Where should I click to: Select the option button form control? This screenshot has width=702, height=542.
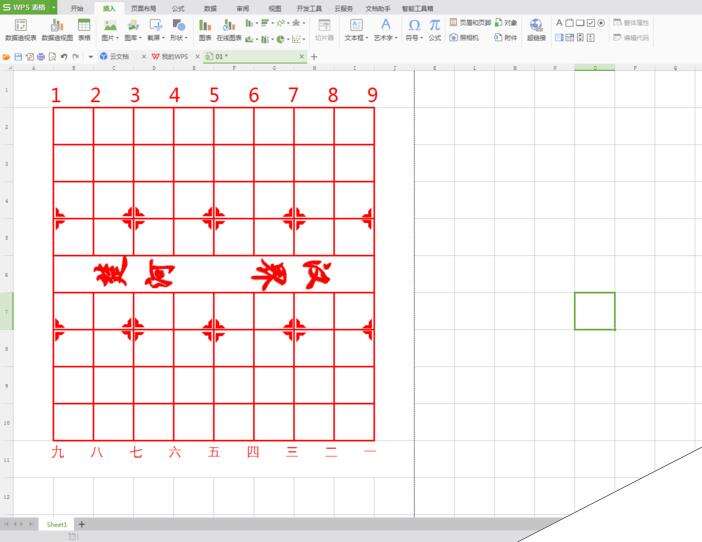(x=601, y=22)
